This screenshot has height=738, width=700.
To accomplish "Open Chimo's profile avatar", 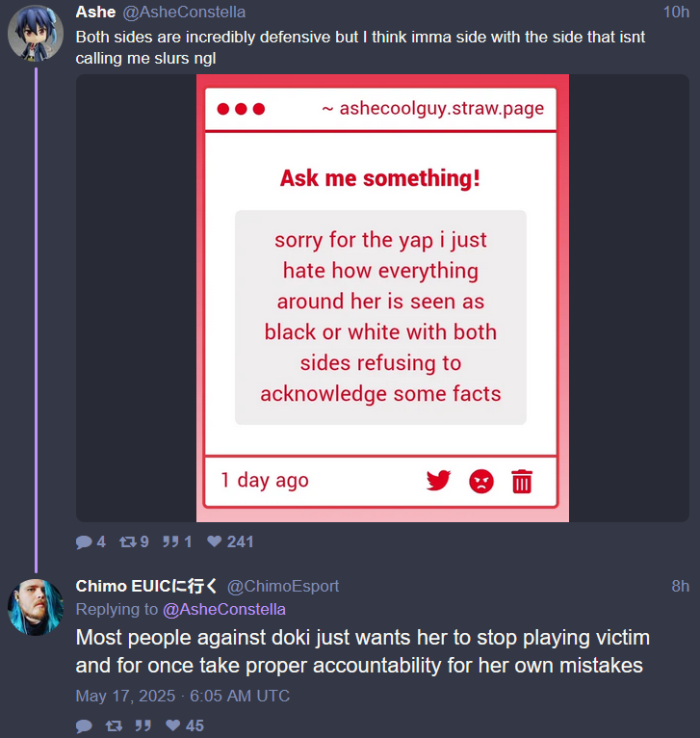I will [x=36, y=608].
